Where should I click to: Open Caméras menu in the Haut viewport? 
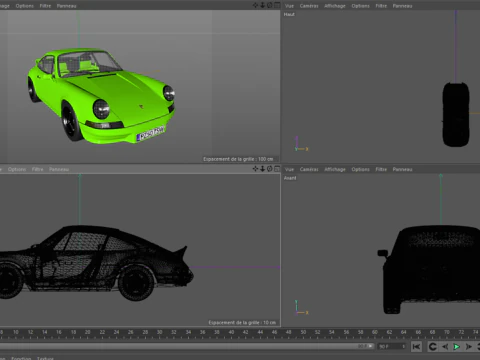pyautogui.click(x=309, y=6)
